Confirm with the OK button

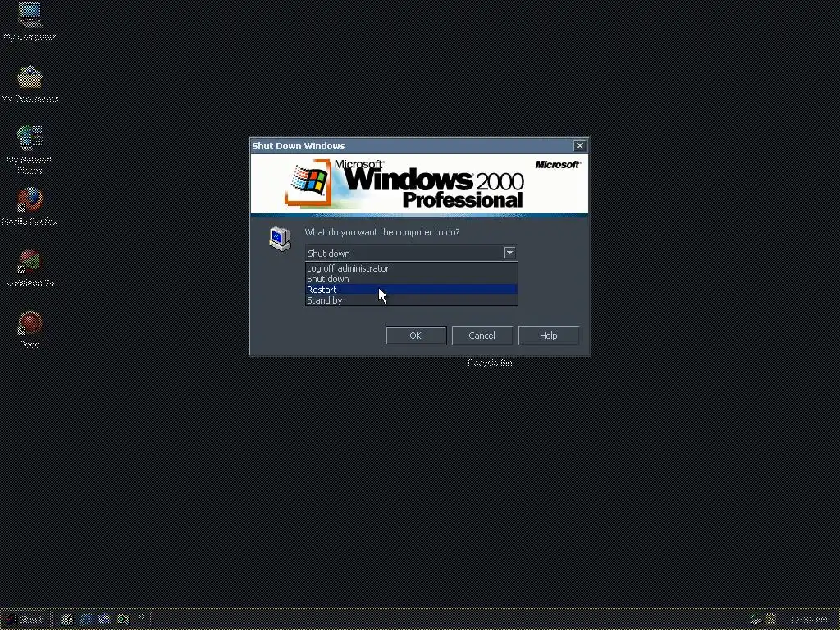coord(416,336)
